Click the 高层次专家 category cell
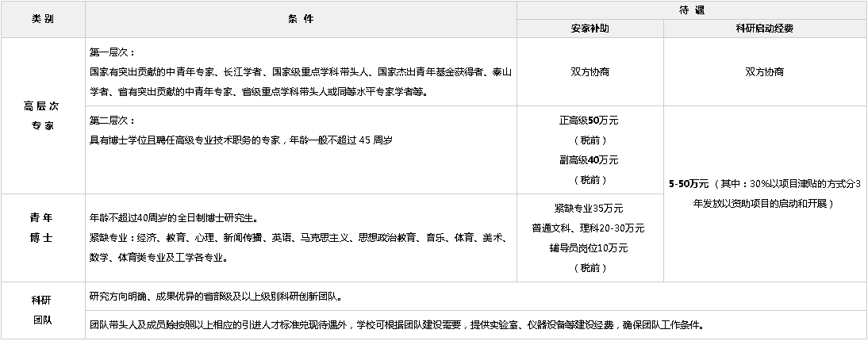This screenshot has width=868, height=341. point(42,116)
